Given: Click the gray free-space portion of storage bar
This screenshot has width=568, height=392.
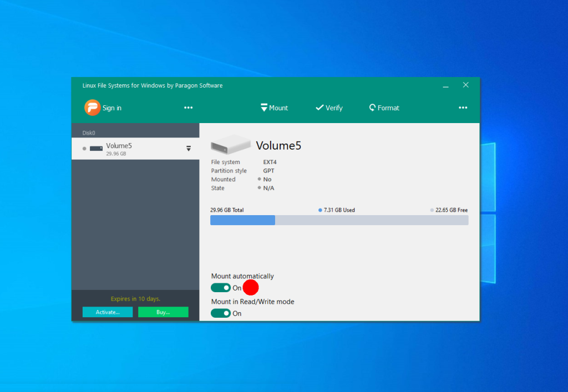Looking at the screenshot, I should (372, 220).
